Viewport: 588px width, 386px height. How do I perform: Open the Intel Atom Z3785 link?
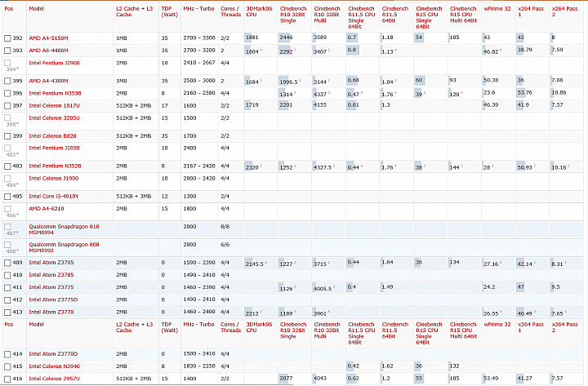pos(51,275)
